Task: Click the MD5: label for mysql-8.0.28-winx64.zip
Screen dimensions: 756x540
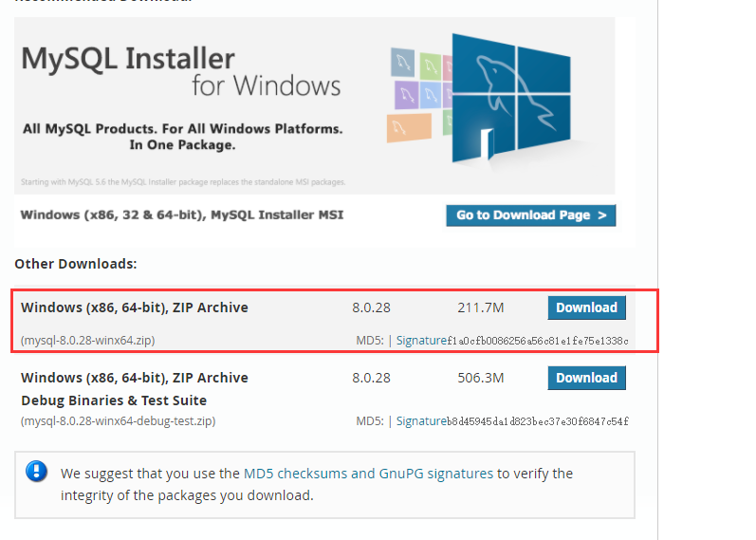Action: (370, 340)
